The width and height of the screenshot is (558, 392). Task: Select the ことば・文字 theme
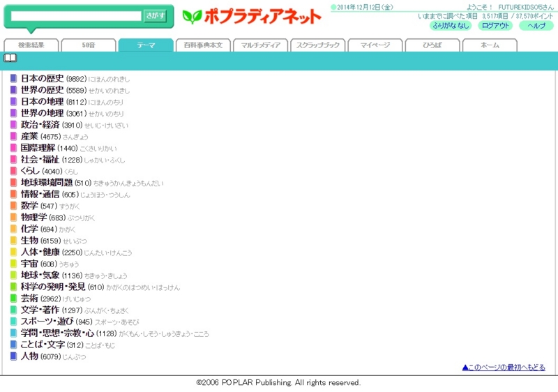point(43,345)
